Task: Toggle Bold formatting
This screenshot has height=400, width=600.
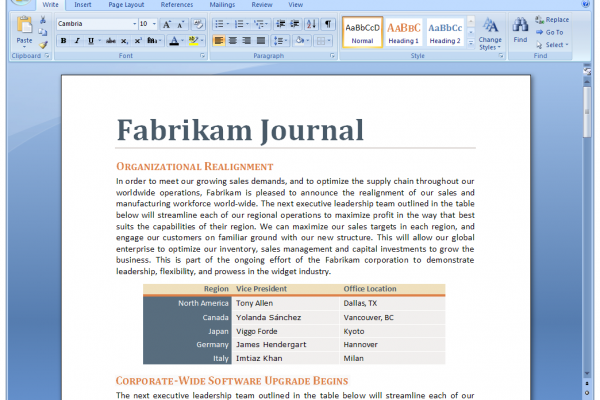Action: (x=62, y=41)
